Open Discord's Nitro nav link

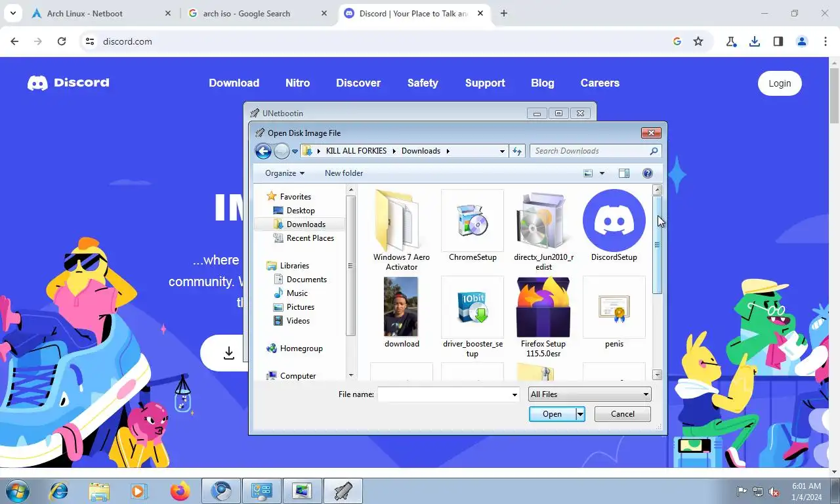pyautogui.click(x=297, y=83)
